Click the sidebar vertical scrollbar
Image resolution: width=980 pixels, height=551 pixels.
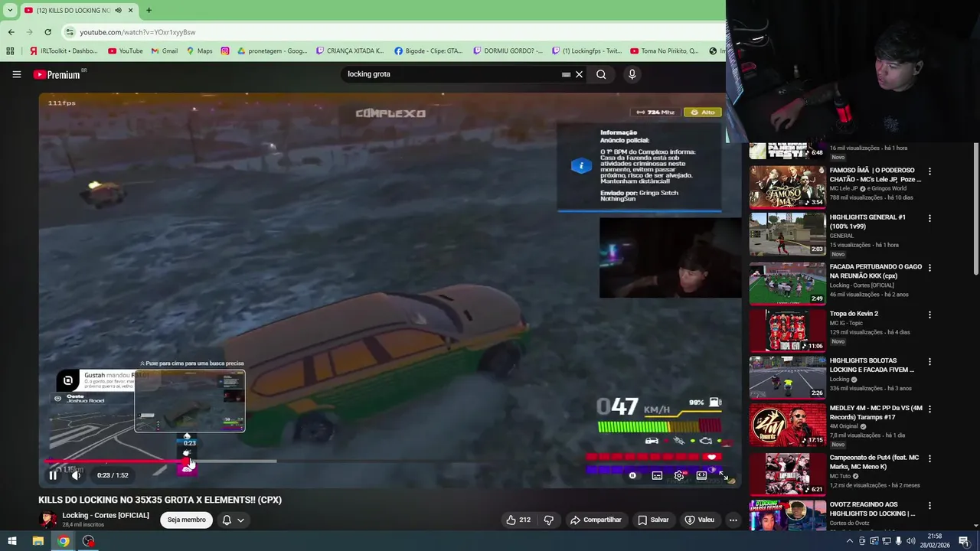[976, 209]
